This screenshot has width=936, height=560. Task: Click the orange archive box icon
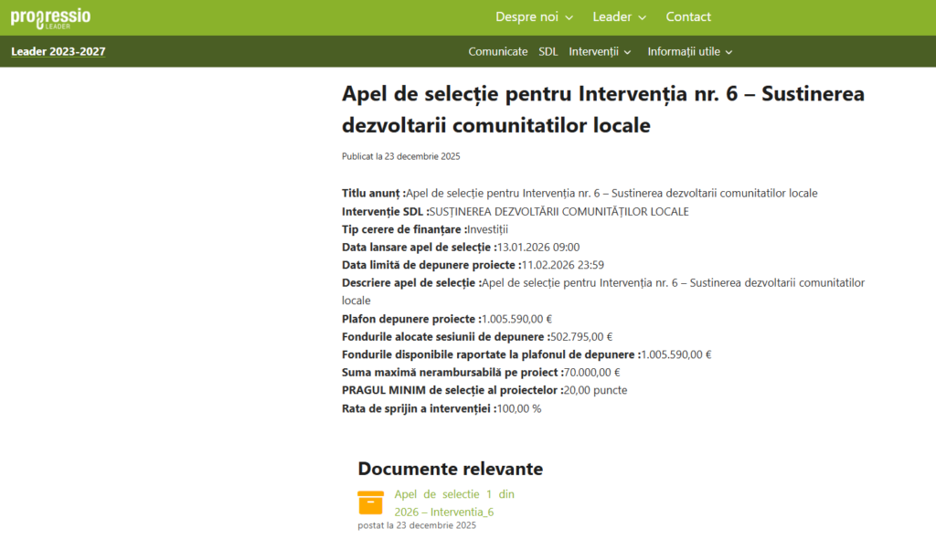point(370,502)
